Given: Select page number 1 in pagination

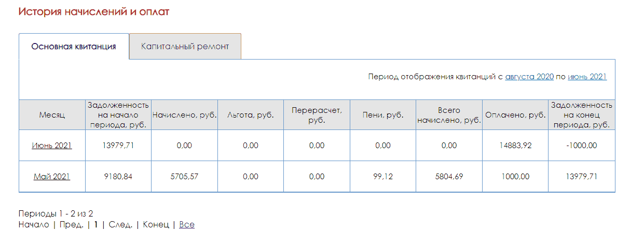Looking at the screenshot, I should coord(96,225).
